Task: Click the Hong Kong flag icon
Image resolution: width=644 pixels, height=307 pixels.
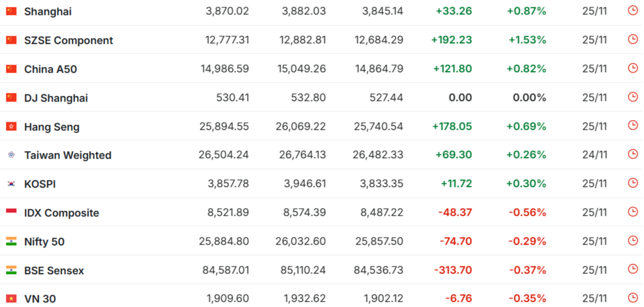Action: tap(12, 126)
